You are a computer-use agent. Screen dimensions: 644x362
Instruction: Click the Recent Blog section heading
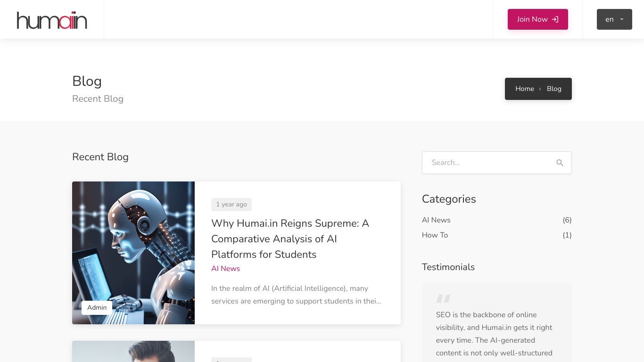point(100,157)
